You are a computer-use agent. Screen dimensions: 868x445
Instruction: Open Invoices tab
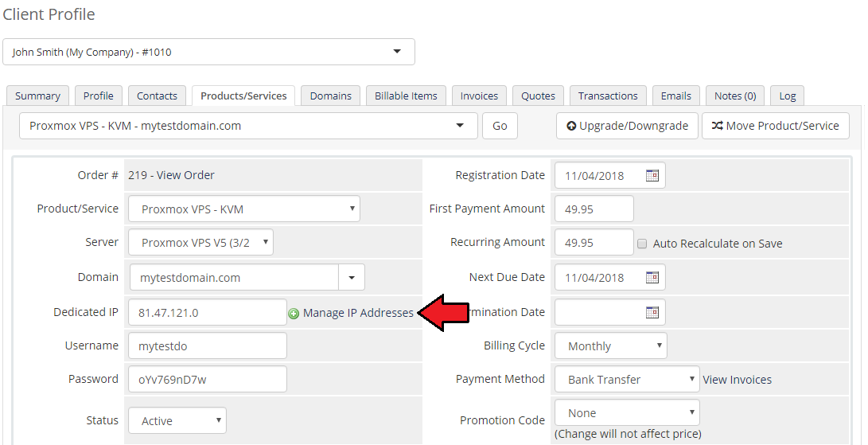point(479,96)
